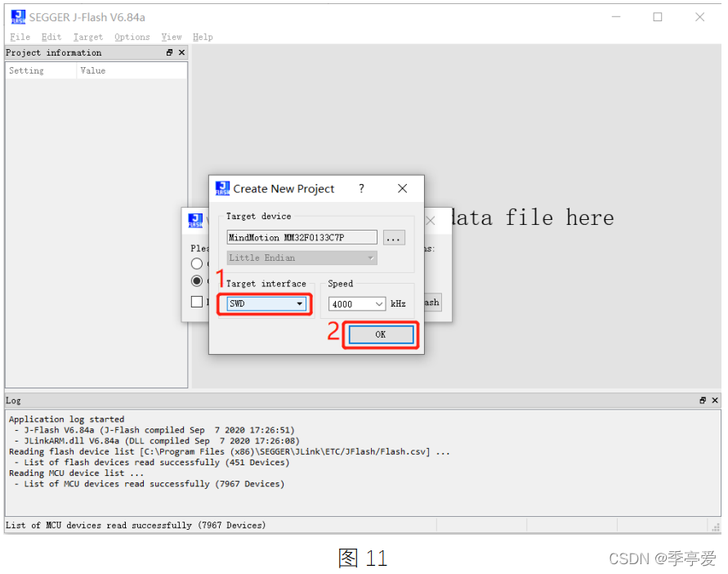Close the Project information panel

(181, 52)
